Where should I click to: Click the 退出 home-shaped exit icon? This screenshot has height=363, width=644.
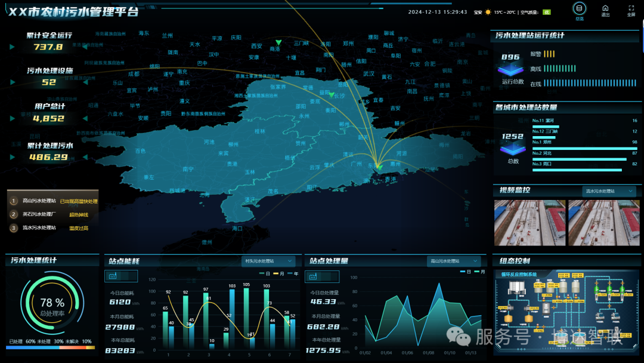(605, 8)
